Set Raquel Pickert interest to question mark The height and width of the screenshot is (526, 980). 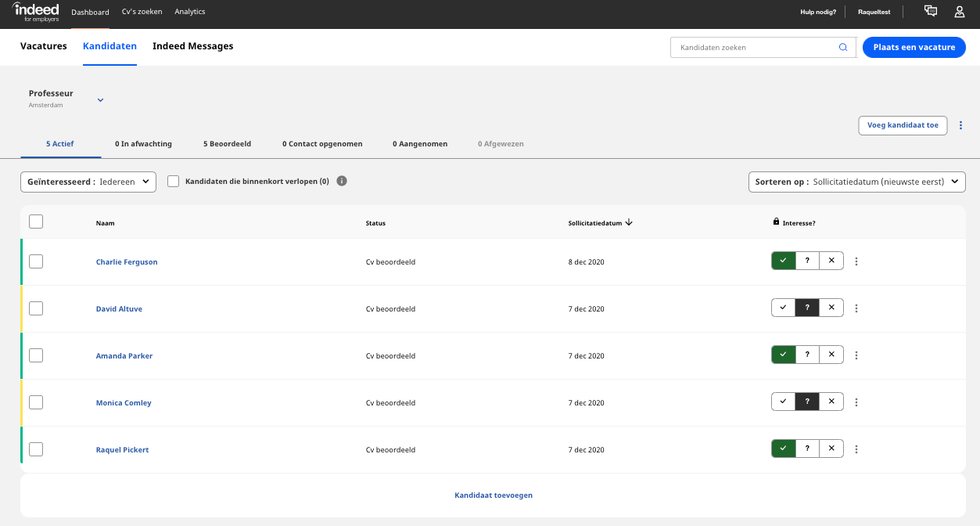(807, 449)
